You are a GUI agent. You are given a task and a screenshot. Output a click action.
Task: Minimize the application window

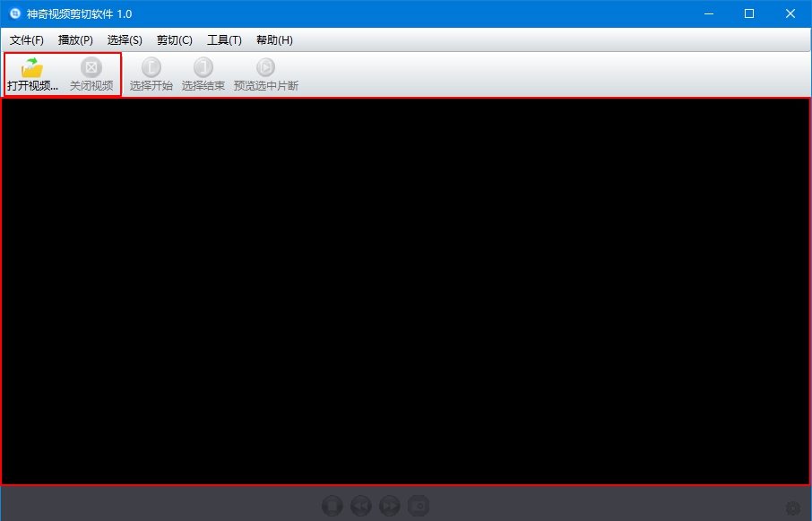coord(707,13)
